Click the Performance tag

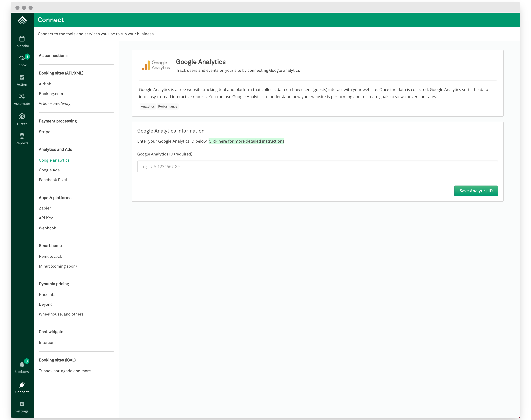168,107
